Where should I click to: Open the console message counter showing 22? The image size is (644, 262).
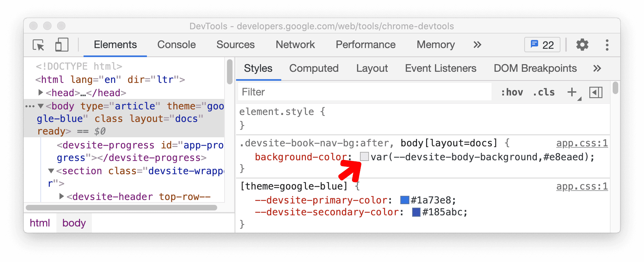tap(542, 45)
